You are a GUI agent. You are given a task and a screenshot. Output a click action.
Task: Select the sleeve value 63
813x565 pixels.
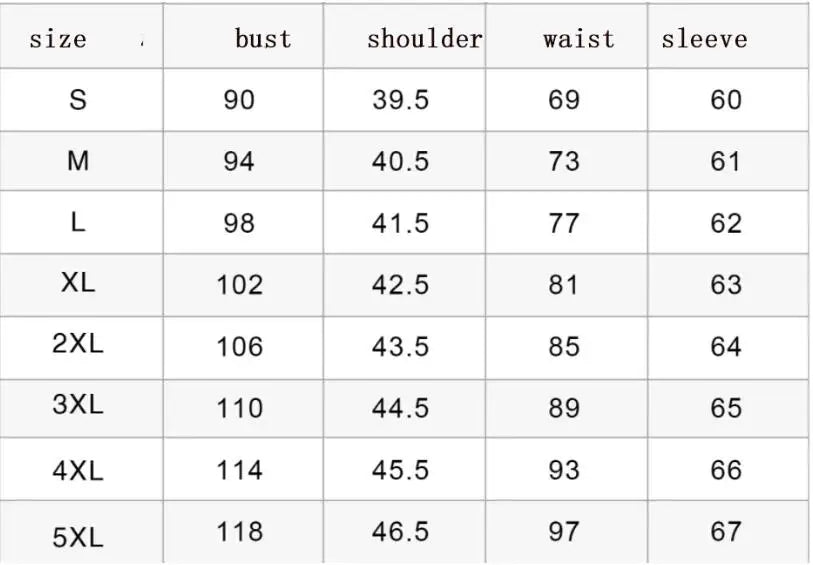[726, 285]
